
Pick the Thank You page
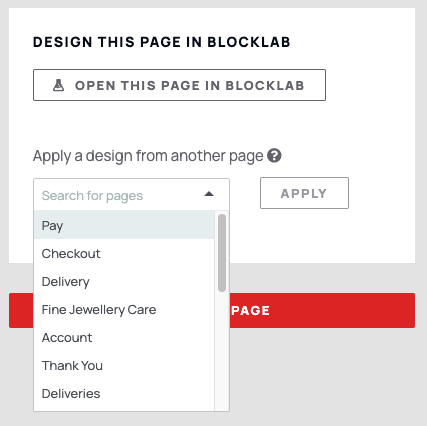[124, 366]
